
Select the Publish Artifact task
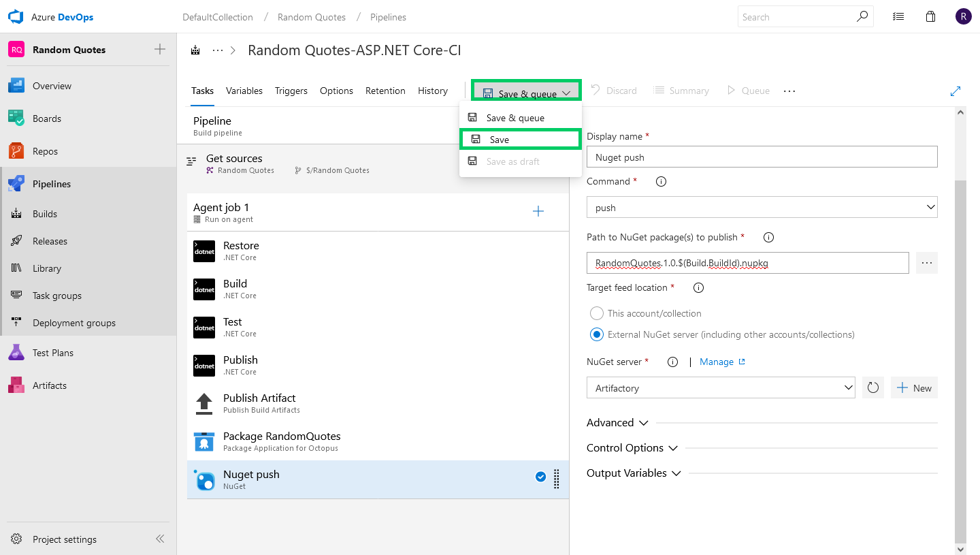378,403
